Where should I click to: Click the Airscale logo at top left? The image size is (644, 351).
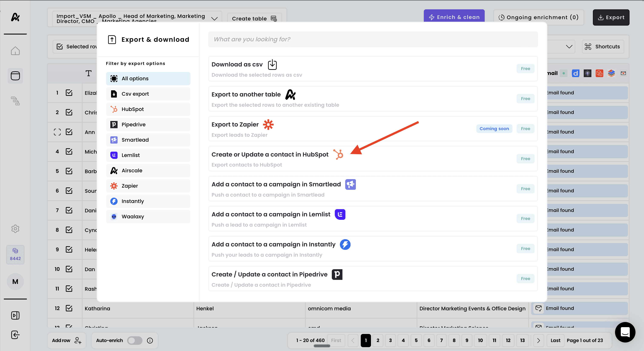point(15,17)
